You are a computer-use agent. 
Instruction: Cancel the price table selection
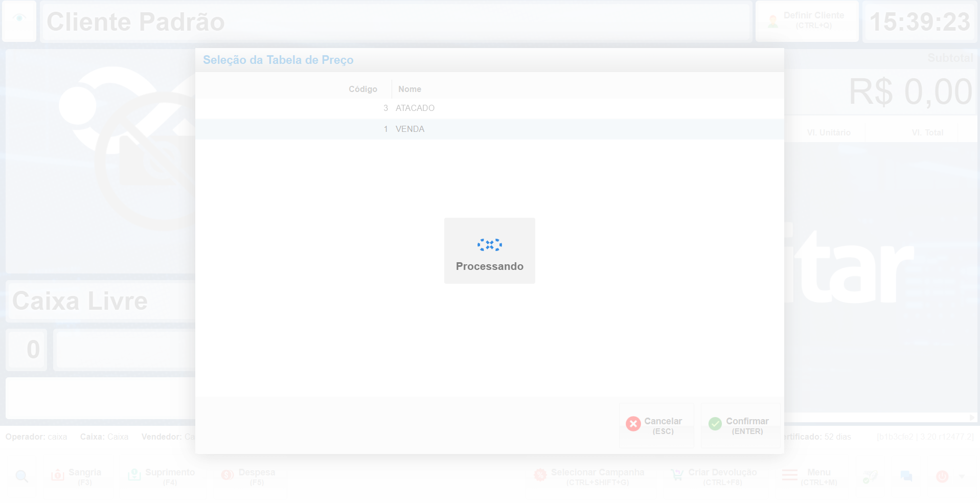click(656, 425)
